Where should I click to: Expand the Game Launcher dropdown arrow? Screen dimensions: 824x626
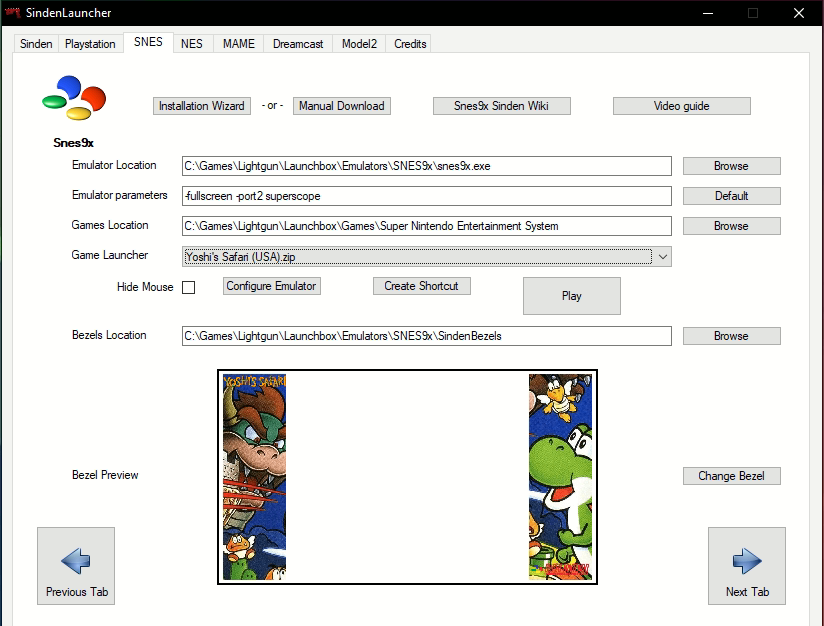click(x=663, y=256)
